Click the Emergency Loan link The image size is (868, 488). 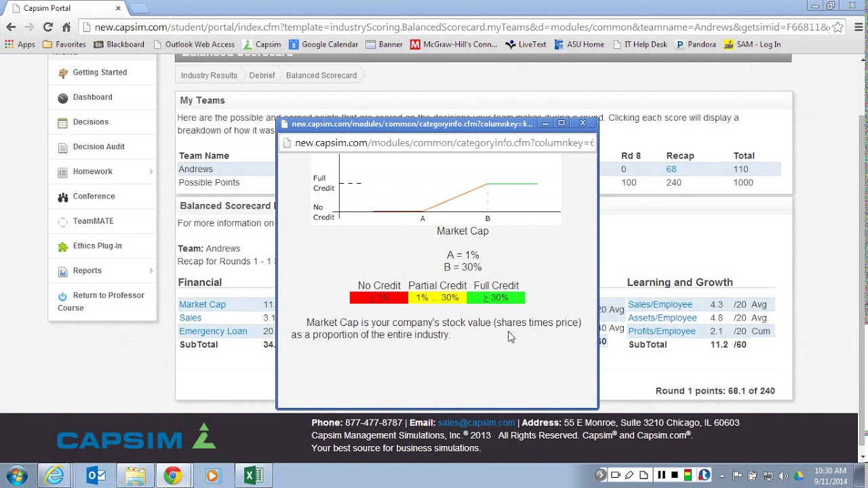tap(213, 331)
